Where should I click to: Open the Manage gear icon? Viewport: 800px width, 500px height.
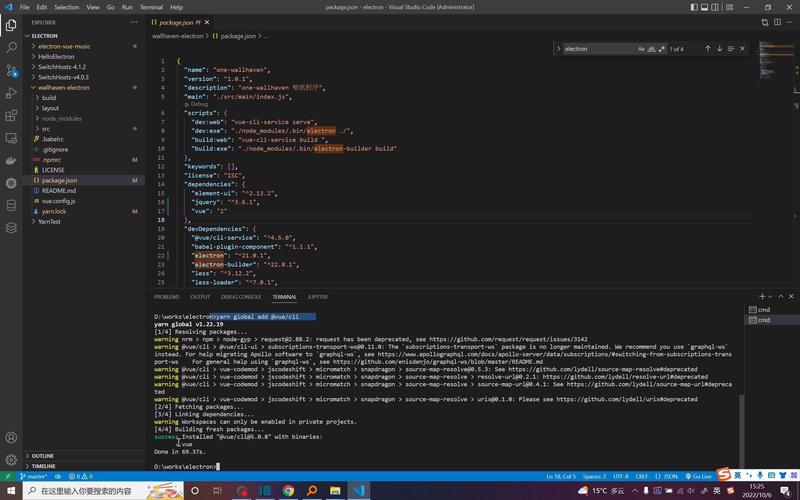[11, 460]
